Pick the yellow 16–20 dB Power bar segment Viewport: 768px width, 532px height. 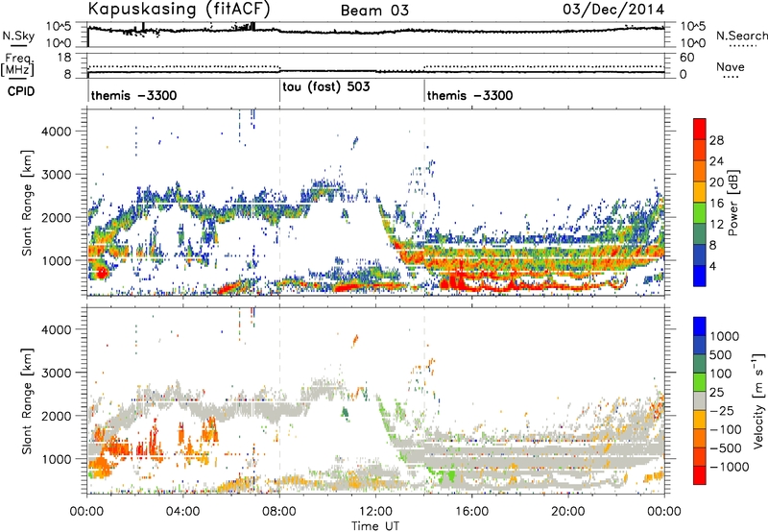700,191
